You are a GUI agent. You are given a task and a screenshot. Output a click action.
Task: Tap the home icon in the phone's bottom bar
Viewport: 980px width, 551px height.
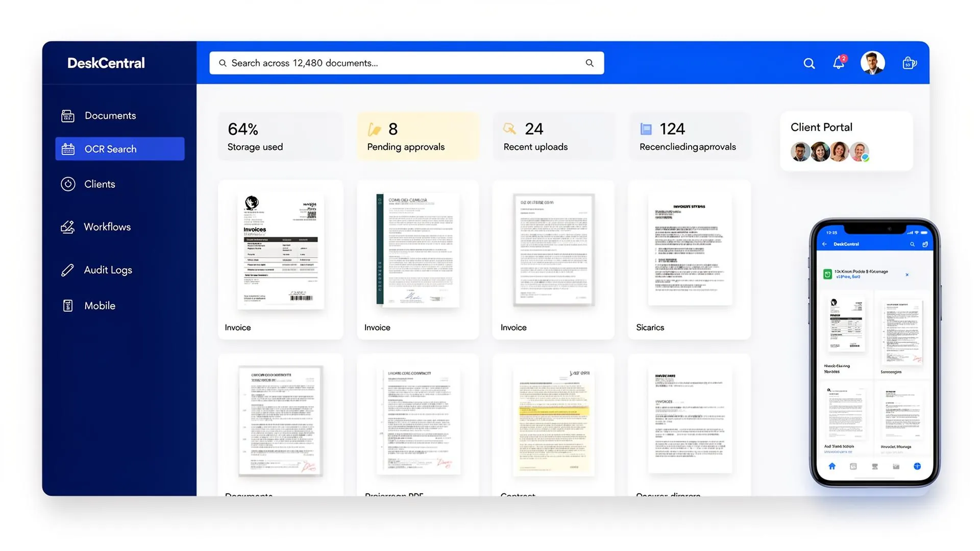832,466
